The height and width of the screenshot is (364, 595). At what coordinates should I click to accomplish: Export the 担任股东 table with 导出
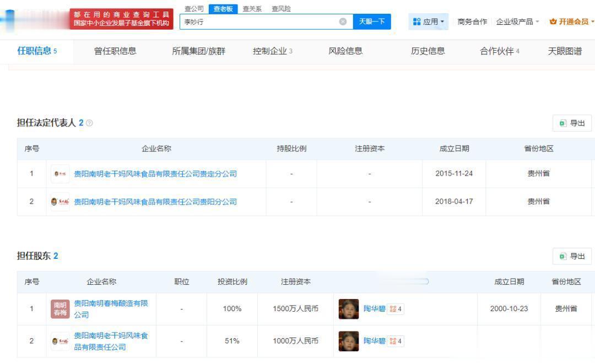[572, 256]
